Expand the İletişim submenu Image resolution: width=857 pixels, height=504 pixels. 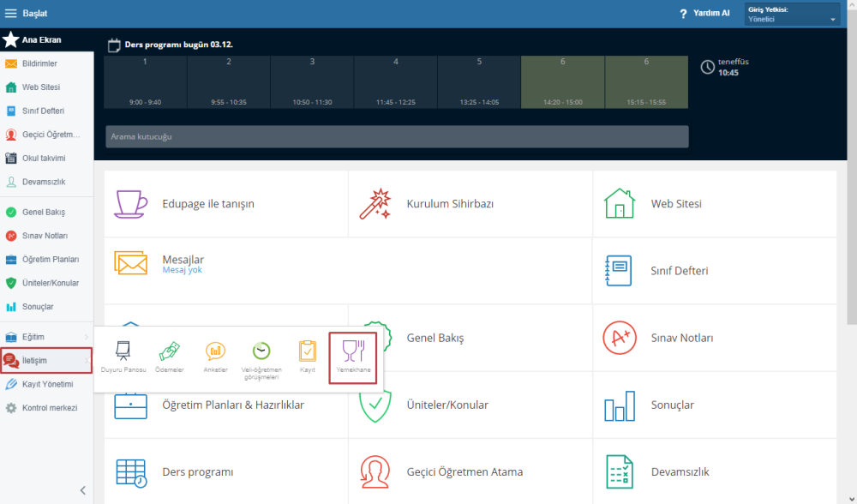[46, 360]
